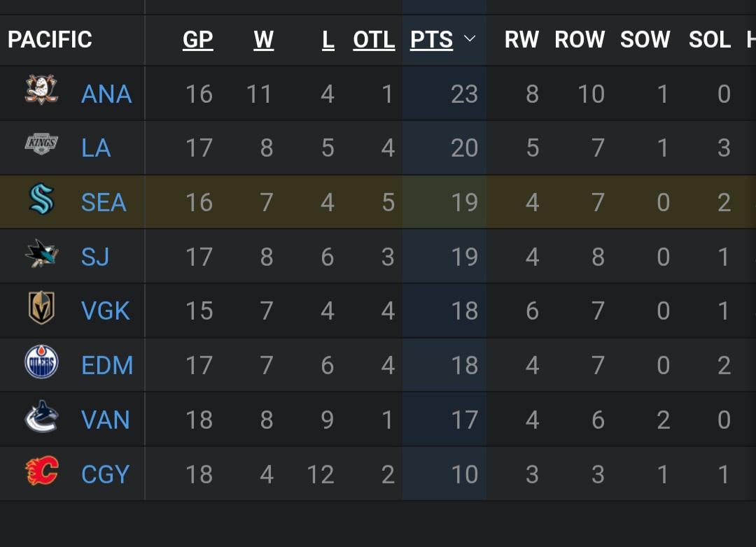The width and height of the screenshot is (756, 547).
Task: Click the Vegas Golden Knights logo
Action: pyautogui.click(x=43, y=311)
